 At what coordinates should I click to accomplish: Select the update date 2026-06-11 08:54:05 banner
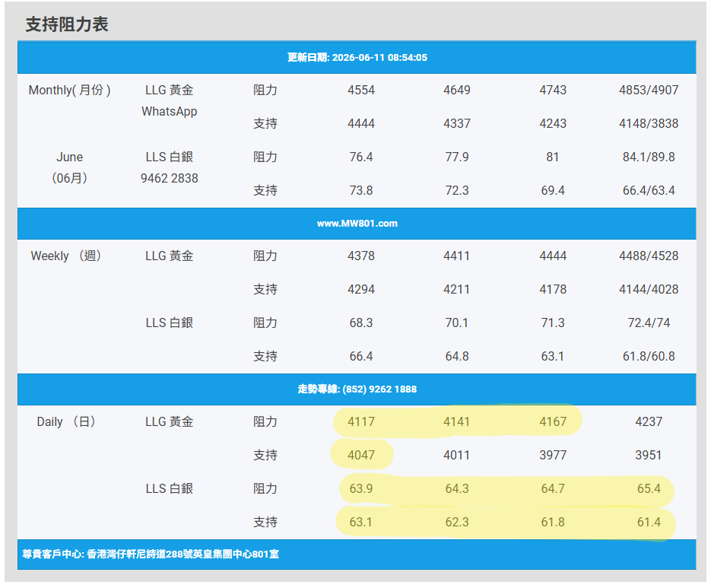pos(357,58)
